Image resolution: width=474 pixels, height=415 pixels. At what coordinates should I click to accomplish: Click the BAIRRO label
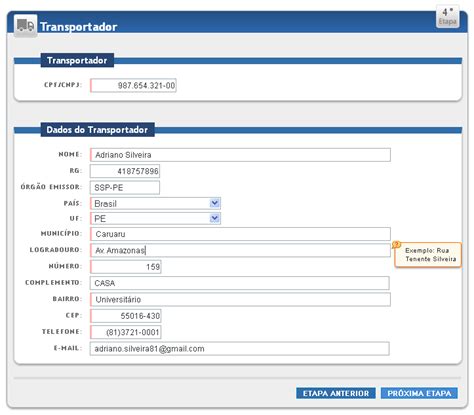pyautogui.click(x=67, y=299)
